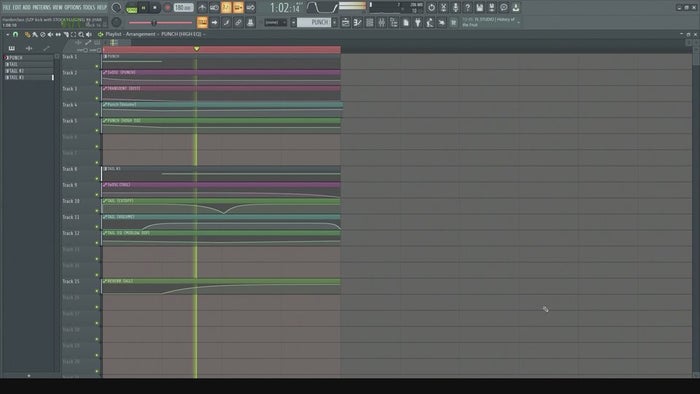Image resolution: width=700 pixels, height=394 pixels.
Task: Select the playlist delete tool
Action: pyautogui.click(x=43, y=34)
